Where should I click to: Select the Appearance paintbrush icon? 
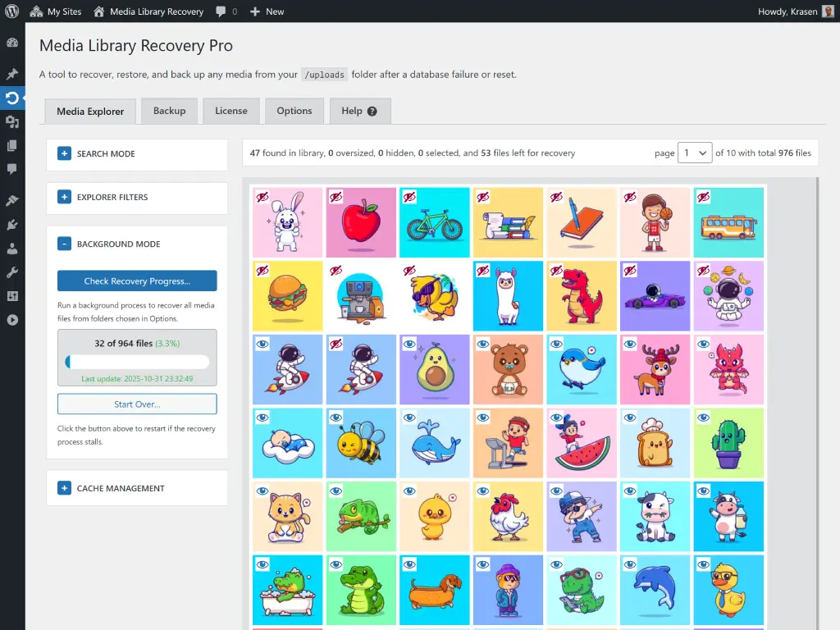pyautogui.click(x=12, y=202)
